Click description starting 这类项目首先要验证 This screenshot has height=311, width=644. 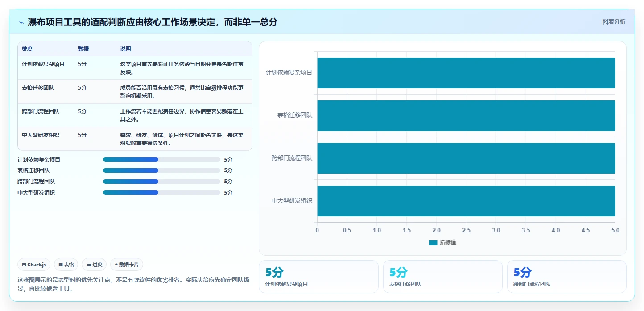[182, 68]
